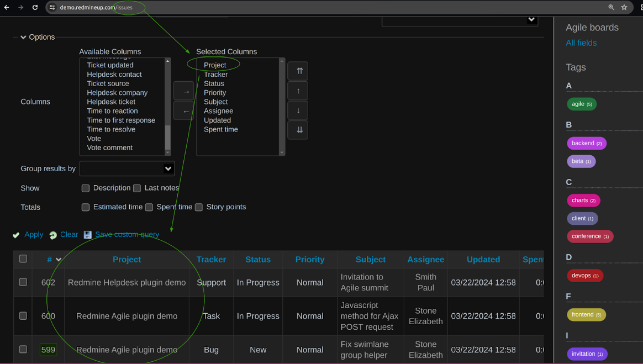Bookmark this page with the star icon
Screen dimensions: 643x364
[x=624, y=7]
